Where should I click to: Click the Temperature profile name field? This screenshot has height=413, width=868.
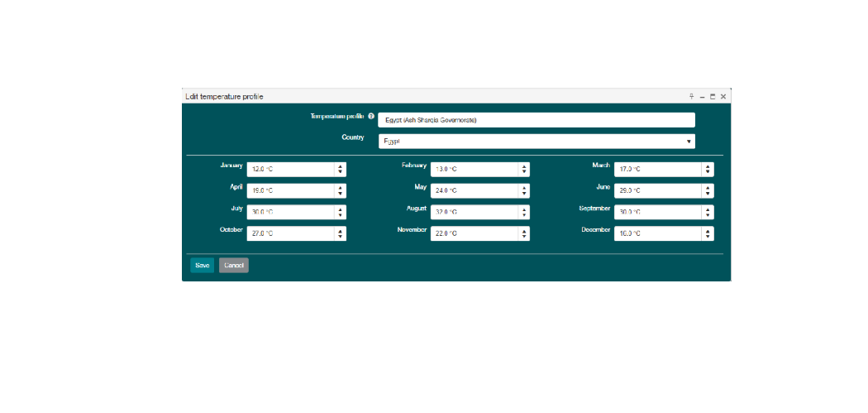click(536, 120)
